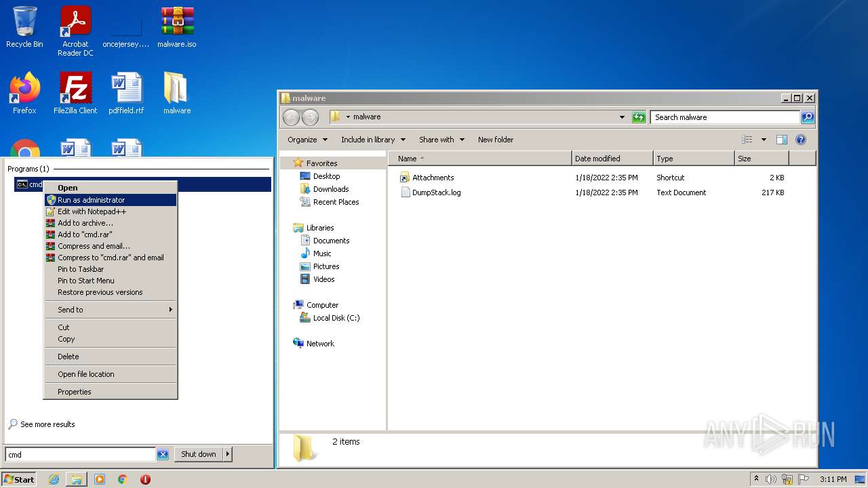Sort by the Date modified column
The image size is (868, 488).
pyautogui.click(x=612, y=159)
